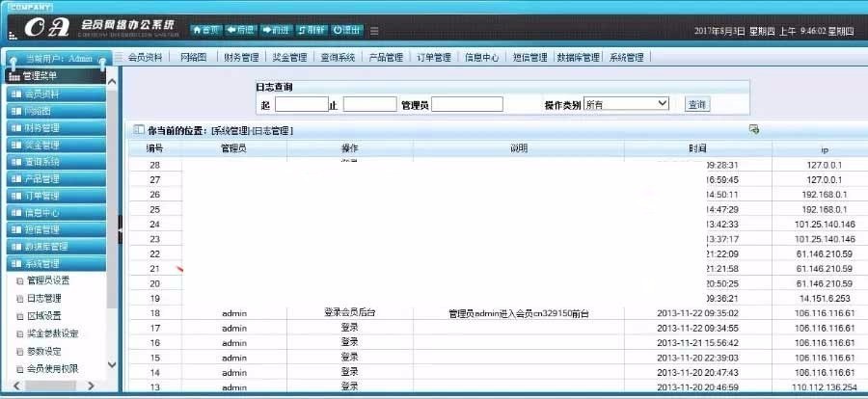Click 管理员admin进入会员cn329150前台 description cell
Viewport: 868px width, 399px height.
519,314
